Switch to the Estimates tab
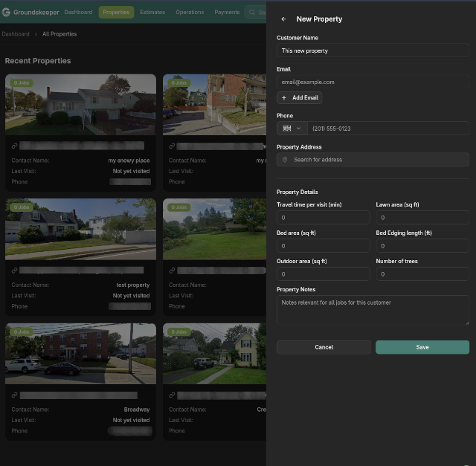476x466 pixels. click(152, 13)
